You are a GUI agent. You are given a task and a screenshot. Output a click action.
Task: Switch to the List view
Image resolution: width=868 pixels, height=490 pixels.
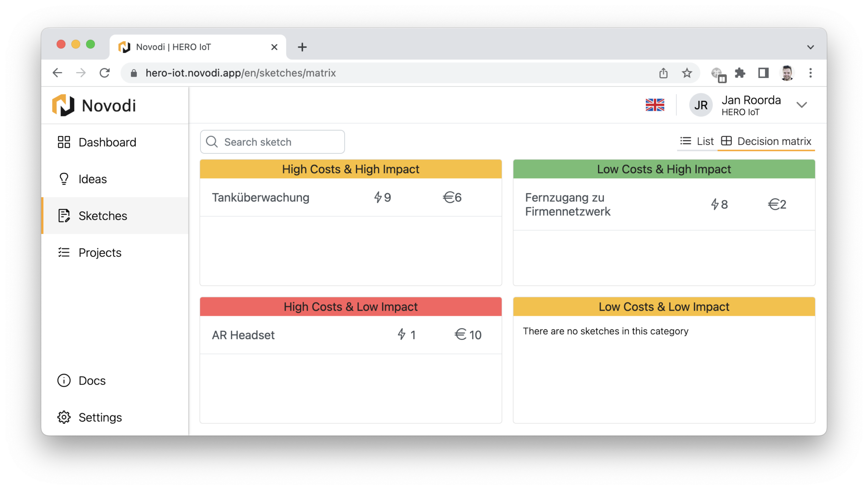pos(697,141)
